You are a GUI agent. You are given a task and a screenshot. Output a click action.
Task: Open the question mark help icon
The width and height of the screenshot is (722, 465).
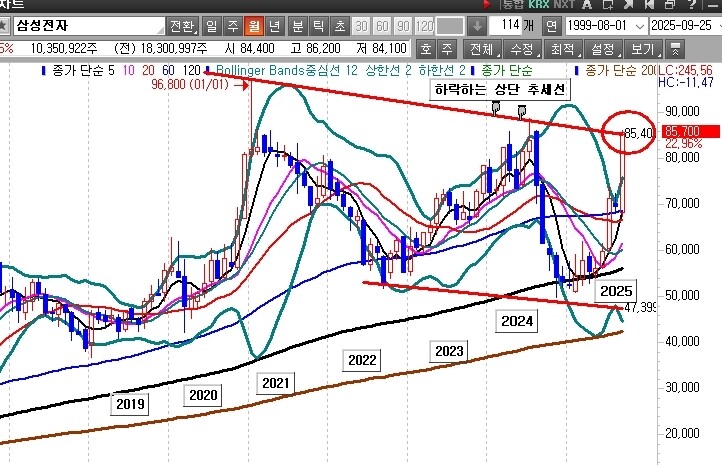point(691,5)
